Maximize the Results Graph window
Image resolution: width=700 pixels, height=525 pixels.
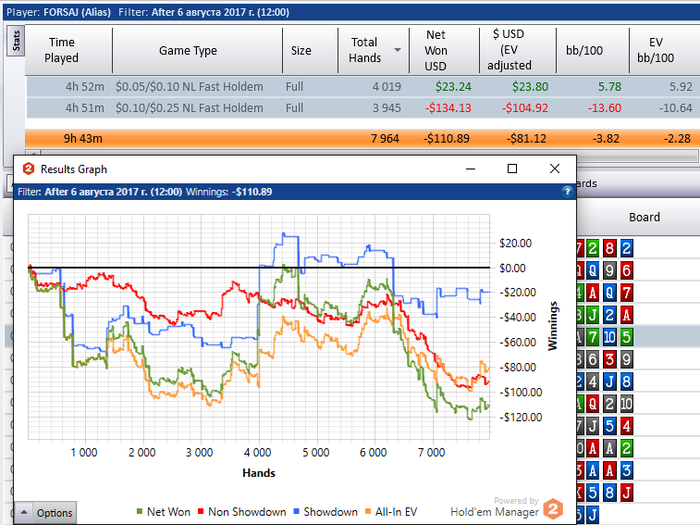pyautogui.click(x=512, y=169)
